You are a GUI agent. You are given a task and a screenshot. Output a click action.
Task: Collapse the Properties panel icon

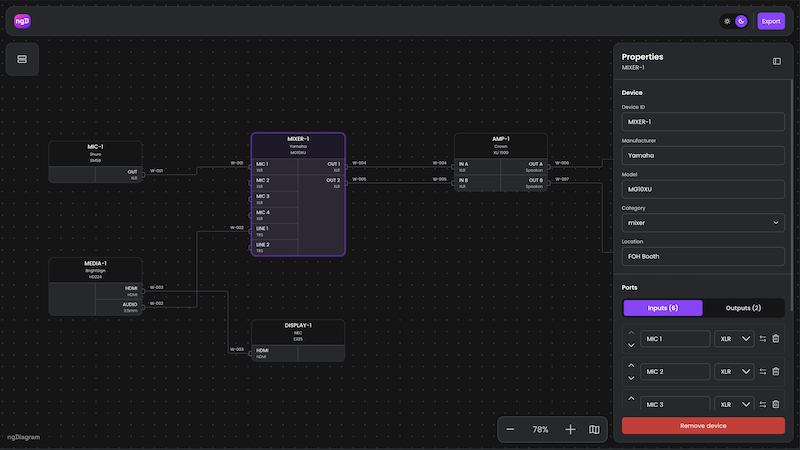point(777,61)
